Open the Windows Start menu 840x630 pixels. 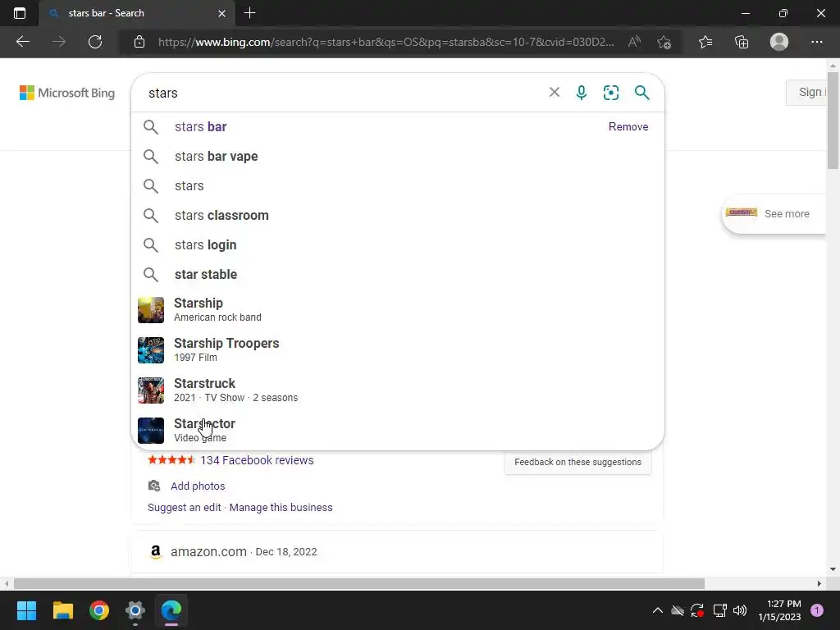tap(26, 610)
